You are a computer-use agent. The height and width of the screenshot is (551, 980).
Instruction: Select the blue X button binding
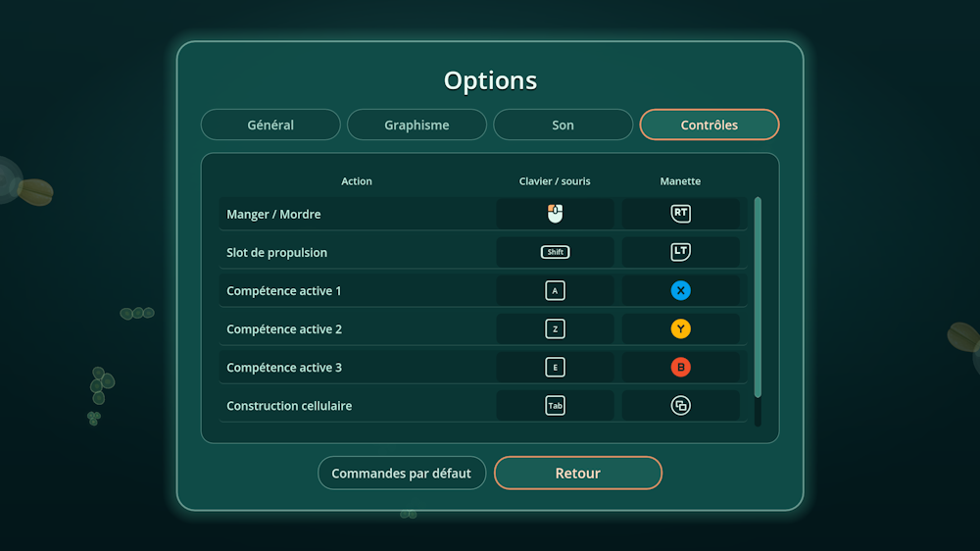click(681, 291)
